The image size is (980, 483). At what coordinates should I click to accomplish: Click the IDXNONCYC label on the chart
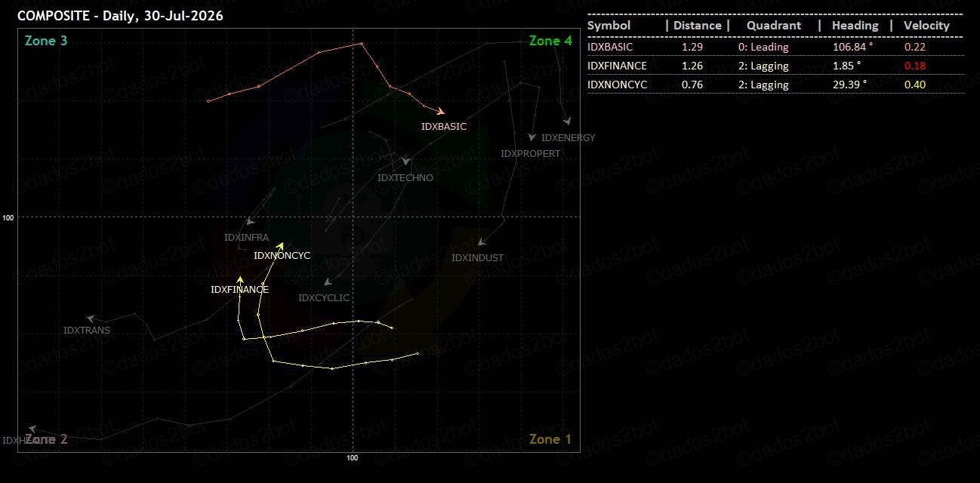(x=282, y=256)
